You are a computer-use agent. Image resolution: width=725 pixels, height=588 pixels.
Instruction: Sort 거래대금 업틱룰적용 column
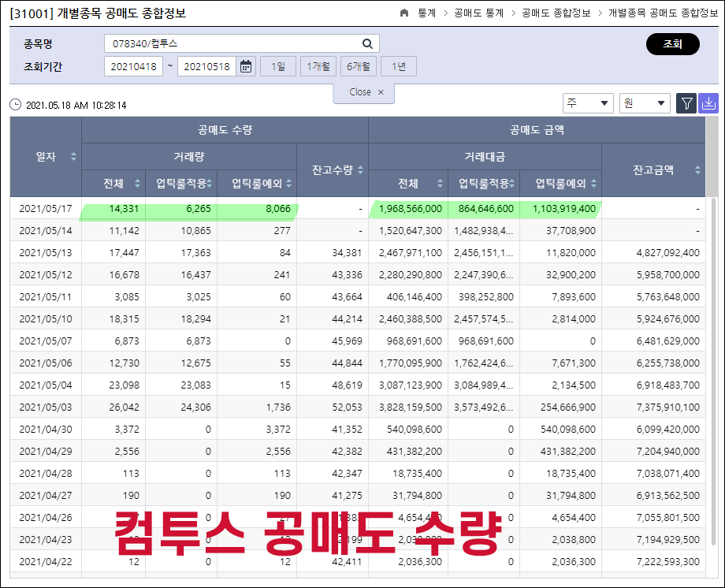tap(512, 183)
